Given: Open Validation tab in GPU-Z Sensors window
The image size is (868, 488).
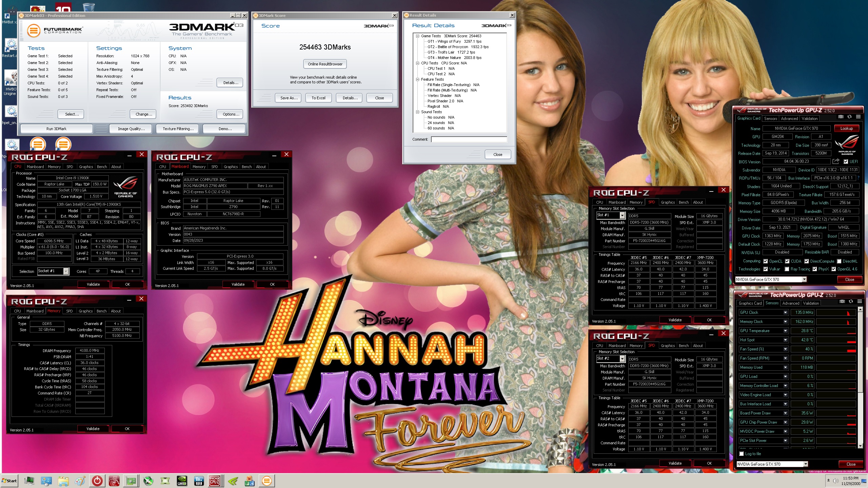Looking at the screenshot, I should coord(811,303).
